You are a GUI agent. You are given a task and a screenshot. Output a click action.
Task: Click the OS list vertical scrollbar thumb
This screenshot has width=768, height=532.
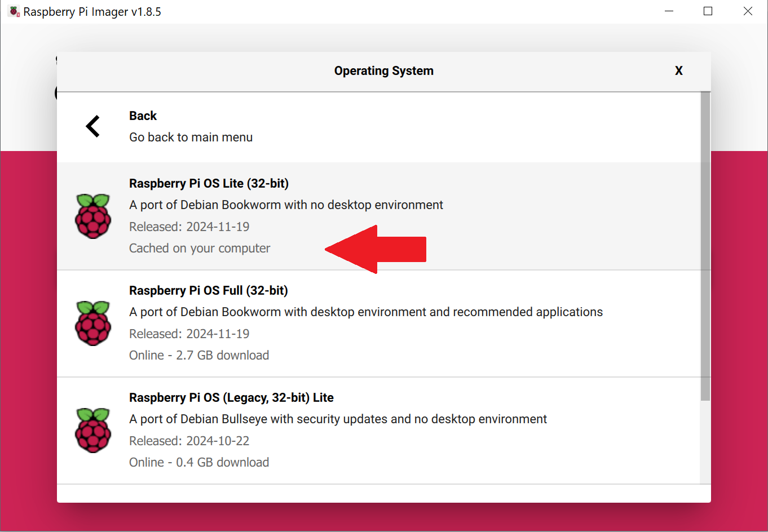tap(705, 246)
